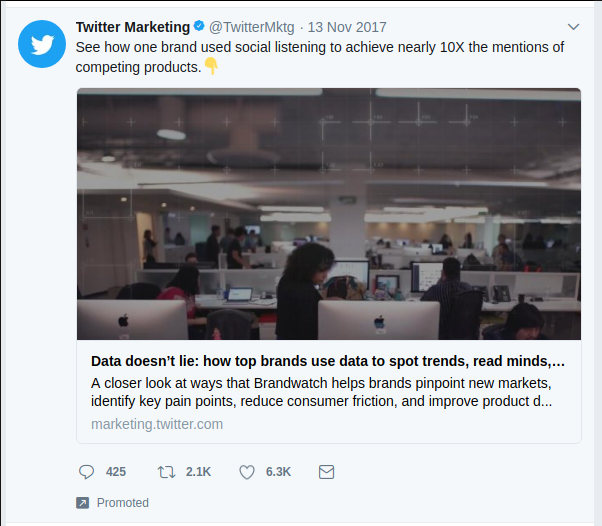Like the tweet with the heart icon

(247, 471)
